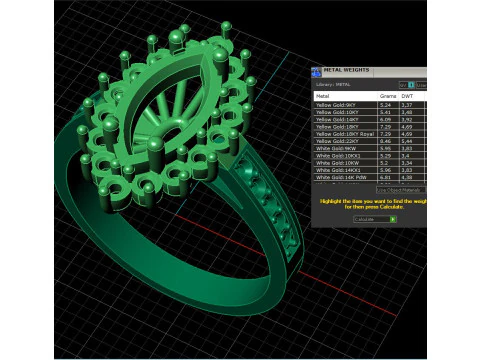Click the Use Object Materials button
480x360 pixels.
pos(401,190)
